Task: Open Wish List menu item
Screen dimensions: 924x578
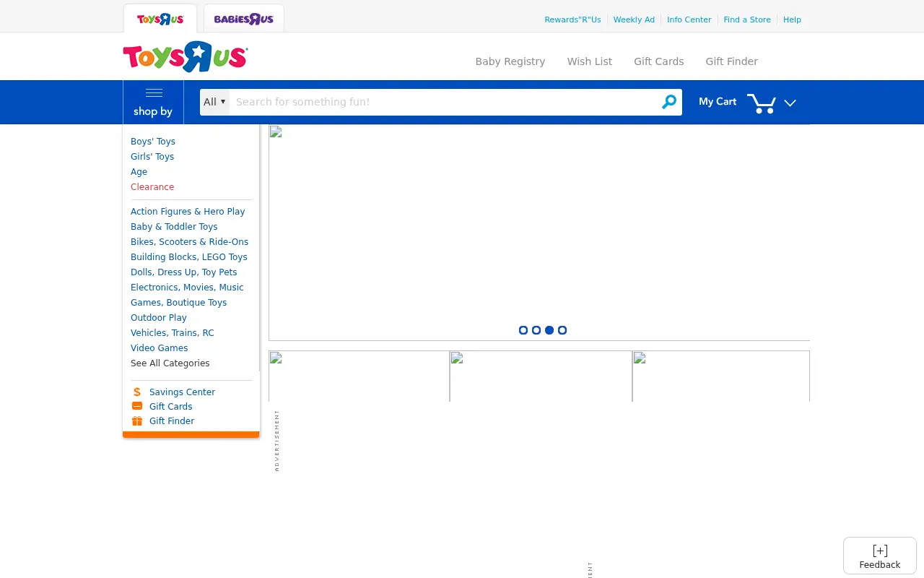Action: tap(590, 61)
